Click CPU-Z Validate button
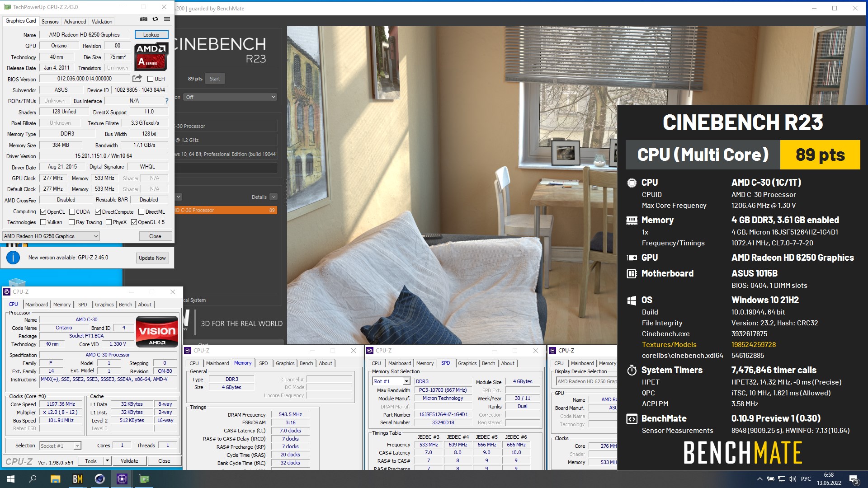The width and height of the screenshot is (868, 488). tap(129, 461)
